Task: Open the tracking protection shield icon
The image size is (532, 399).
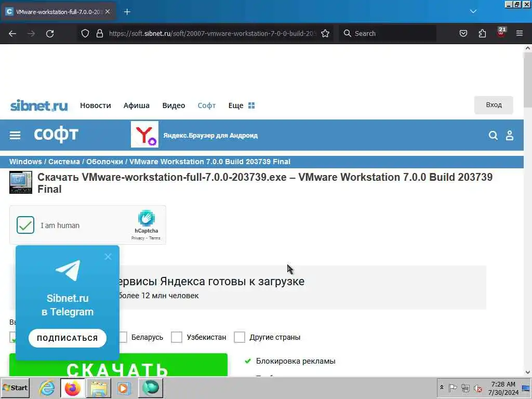Action: pos(85,33)
